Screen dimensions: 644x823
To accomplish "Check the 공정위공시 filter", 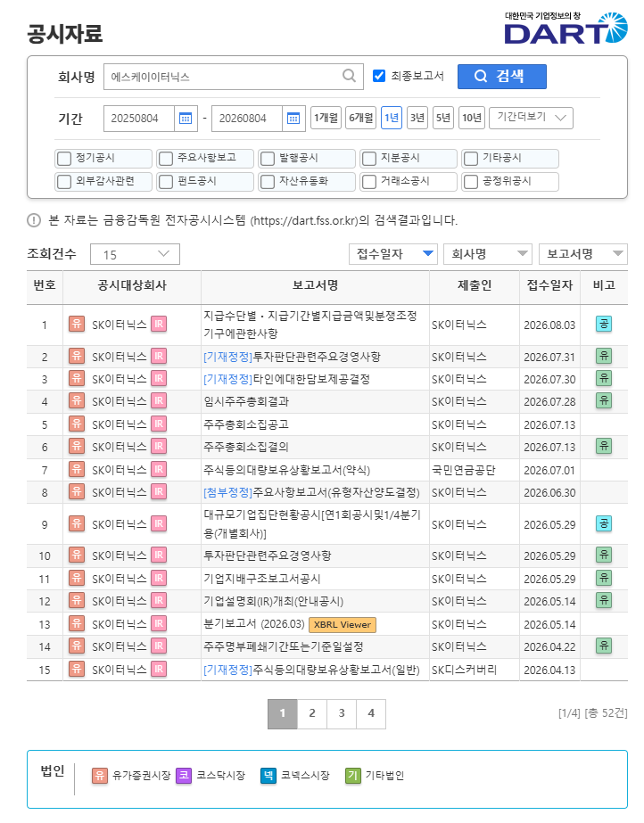I will coord(471,182).
